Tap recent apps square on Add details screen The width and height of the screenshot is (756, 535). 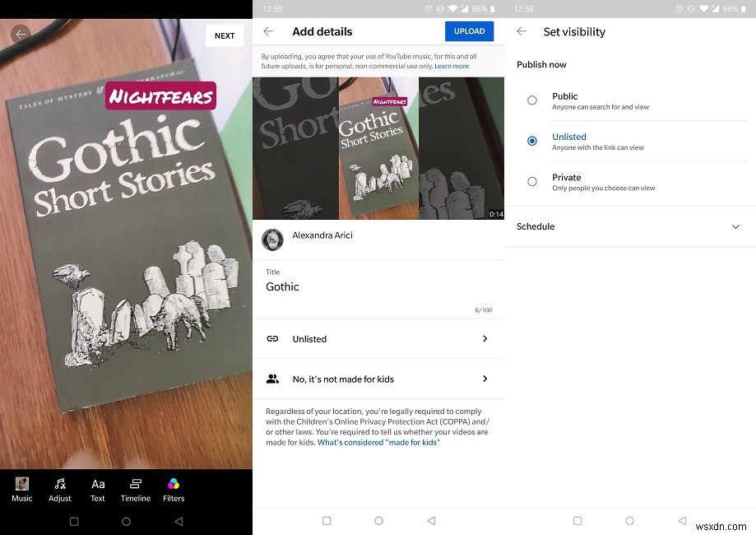[327, 521]
